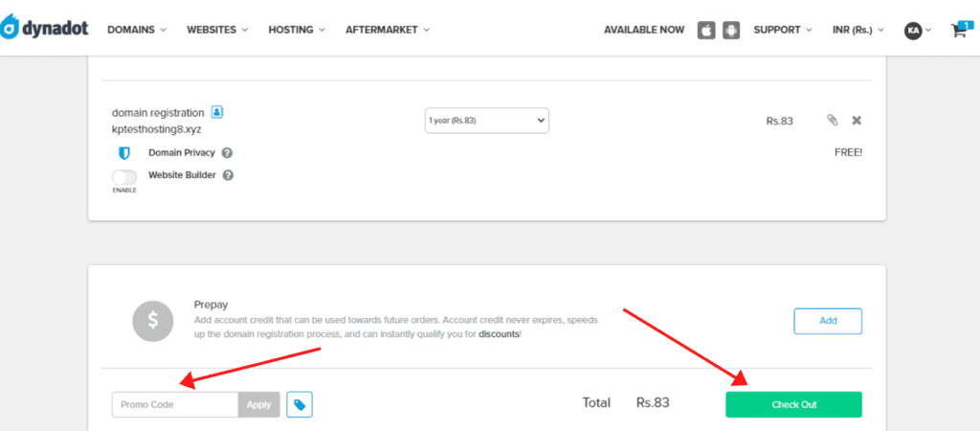Click the Website Builder help question mark
This screenshot has height=431, width=980.
coord(228,175)
